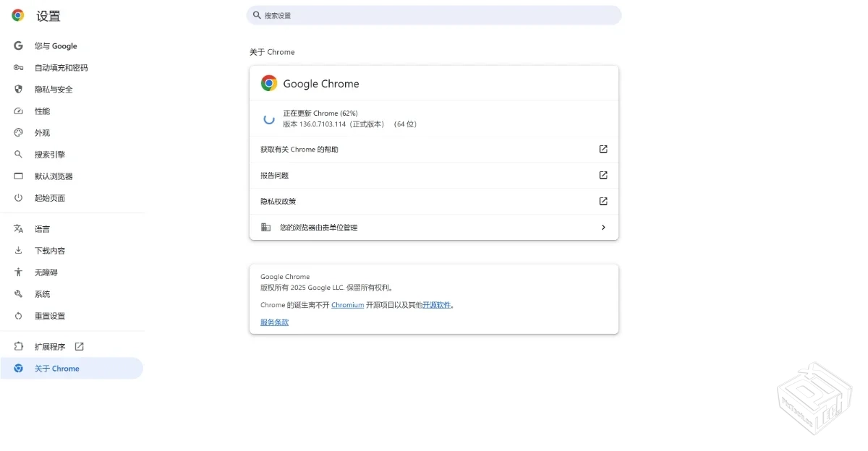This screenshot has width=868, height=451.
Task: Click the 搜索设置 search field
Action: (x=434, y=14)
